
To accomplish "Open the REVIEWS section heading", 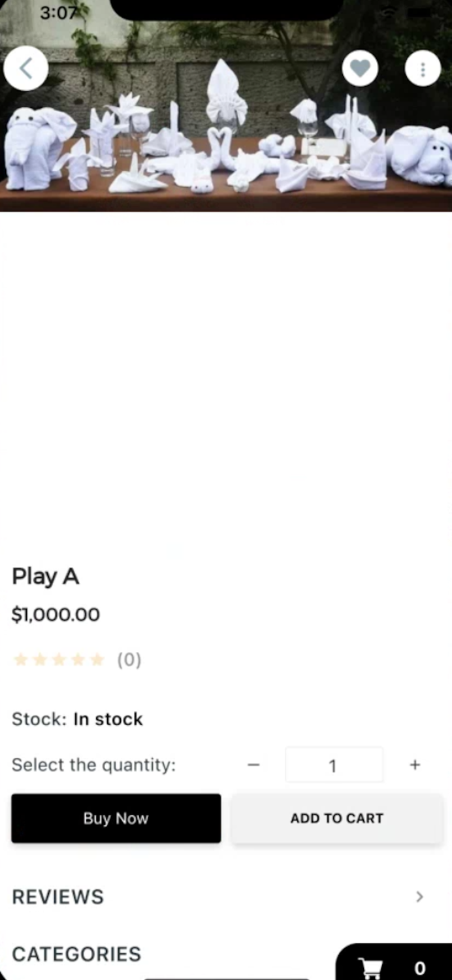I will [57, 897].
